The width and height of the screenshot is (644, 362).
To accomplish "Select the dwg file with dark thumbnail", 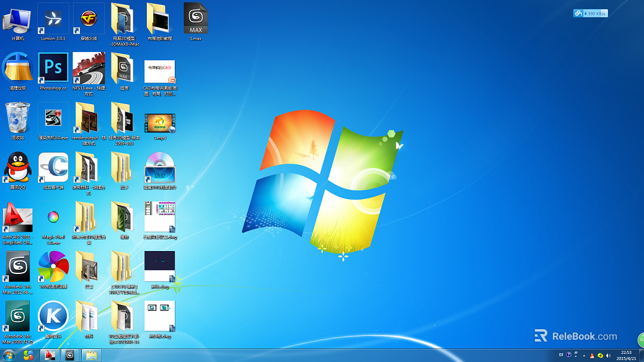I will (160, 270).
